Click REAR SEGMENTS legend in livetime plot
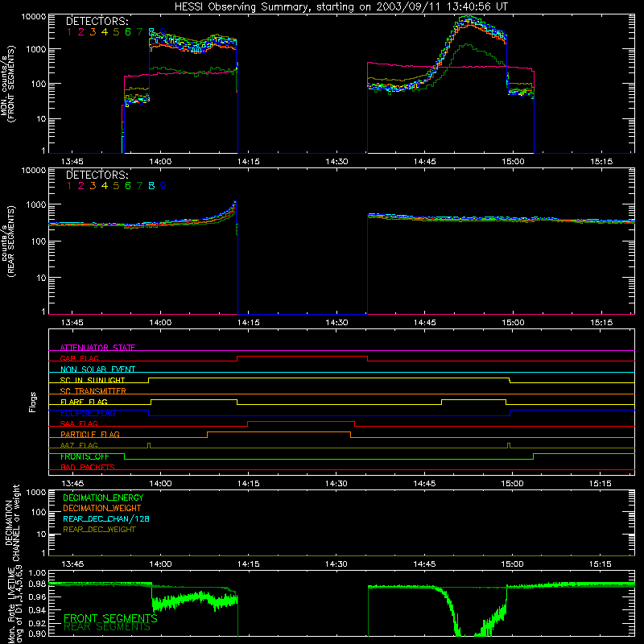This screenshot has width=644, height=644. pyautogui.click(x=107, y=627)
